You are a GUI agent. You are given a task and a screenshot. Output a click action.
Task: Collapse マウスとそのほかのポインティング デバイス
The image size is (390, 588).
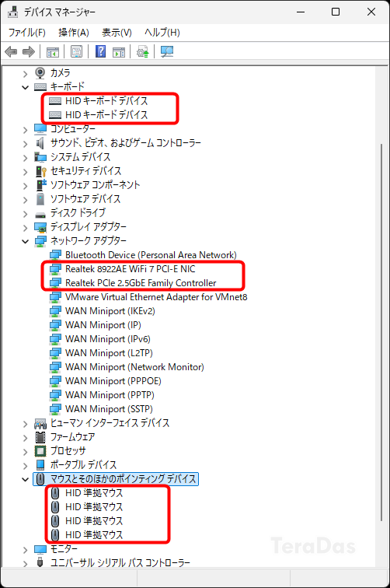click(x=25, y=479)
